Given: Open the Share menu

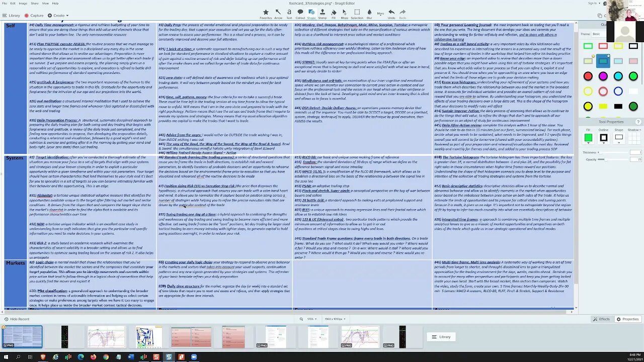Looking at the screenshot, I should pyautogui.click(x=35, y=3).
